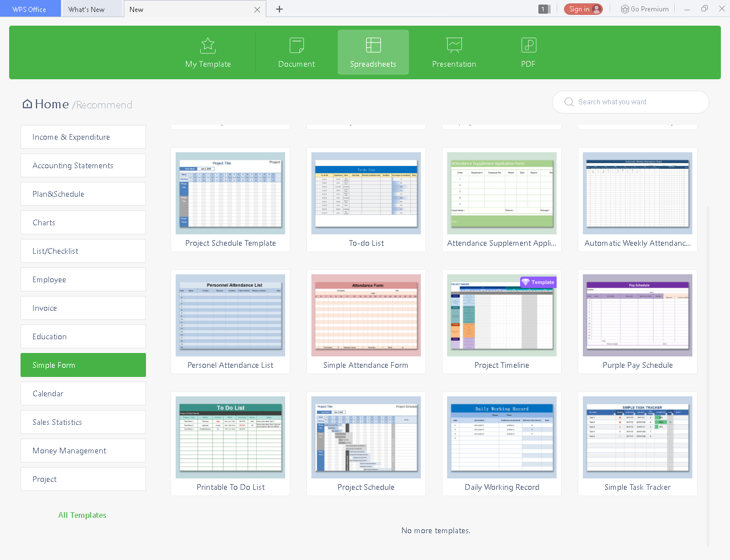Select the Document category icon
730x560 pixels.
[297, 45]
